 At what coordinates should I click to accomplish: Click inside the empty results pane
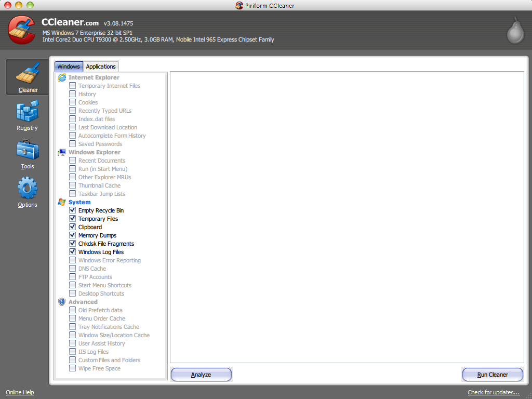(x=347, y=217)
